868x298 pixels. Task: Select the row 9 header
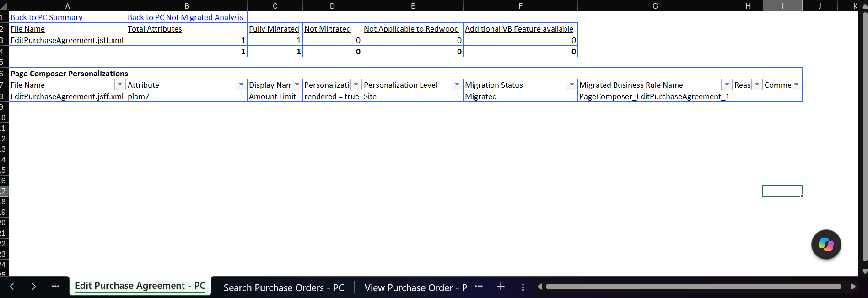[4, 107]
